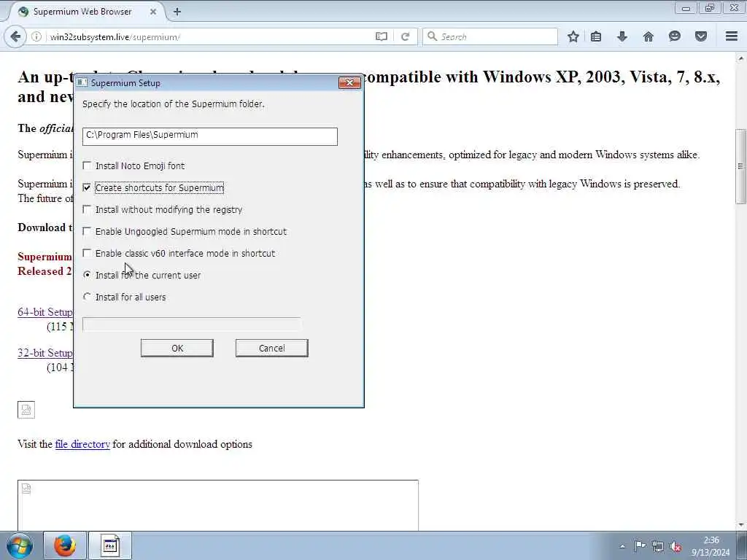Image resolution: width=747 pixels, height=560 pixels.
Task: Go to home page icon
Action: pyautogui.click(x=649, y=36)
